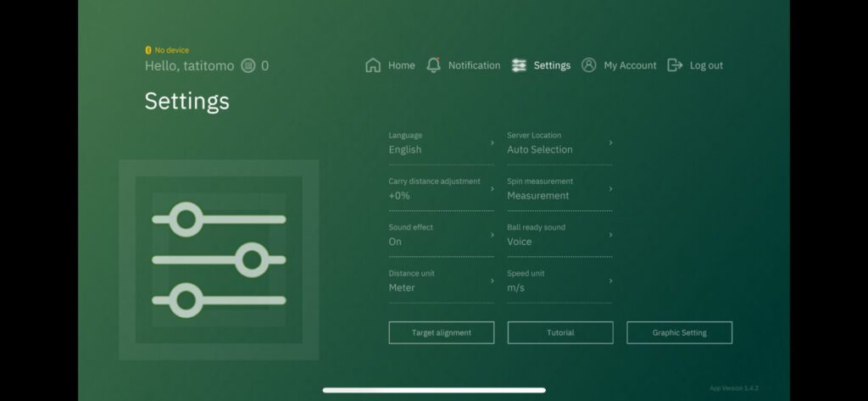This screenshot has height=401, width=868.
Task: Open Server Location Auto Selection dropdown
Action: (x=559, y=143)
